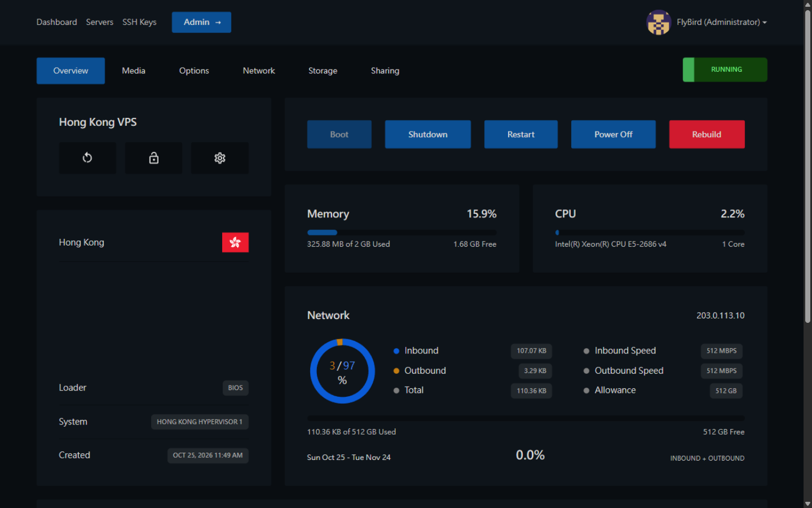Click the Restart button
Image resolution: width=812 pixels, height=508 pixels.
(521, 134)
